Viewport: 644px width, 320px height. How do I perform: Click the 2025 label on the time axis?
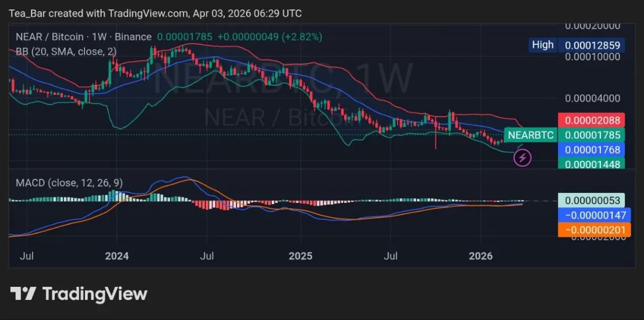(300, 256)
